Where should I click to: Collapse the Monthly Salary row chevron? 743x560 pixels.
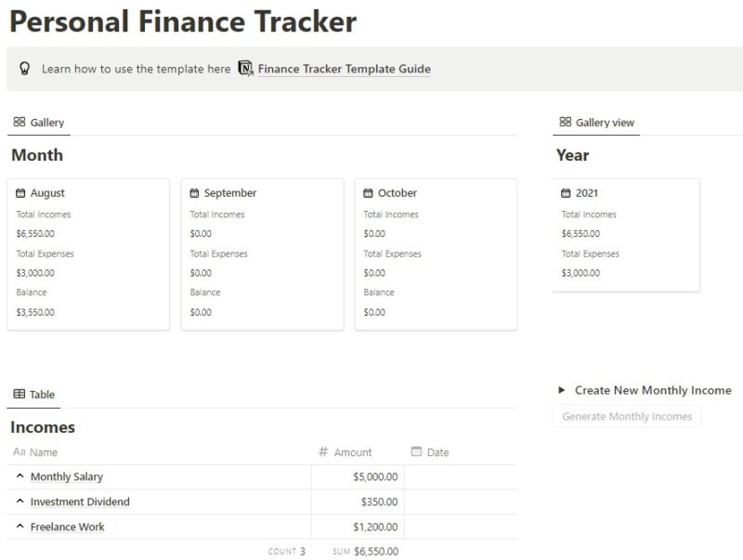coord(20,476)
